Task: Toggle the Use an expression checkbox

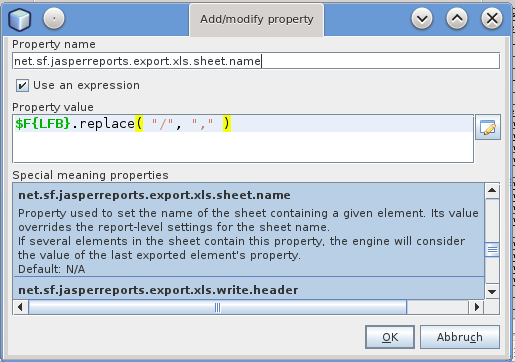Action: coord(22,86)
